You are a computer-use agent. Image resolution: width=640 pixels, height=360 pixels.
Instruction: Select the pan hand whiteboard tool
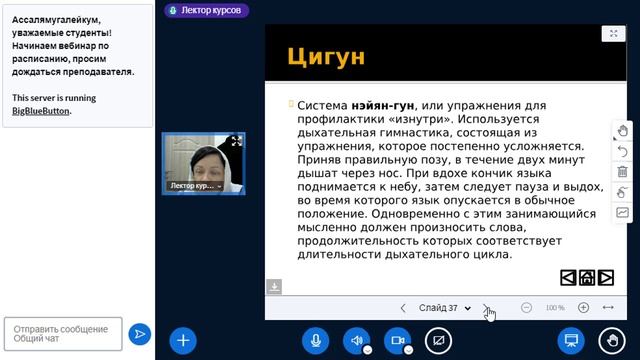[622, 131]
